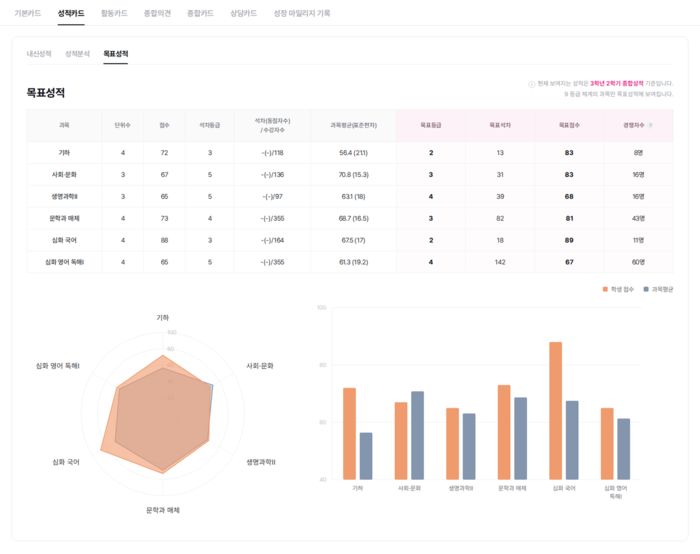Click the orange 심화 국어 student score bar
700x554 pixels.
(556, 411)
